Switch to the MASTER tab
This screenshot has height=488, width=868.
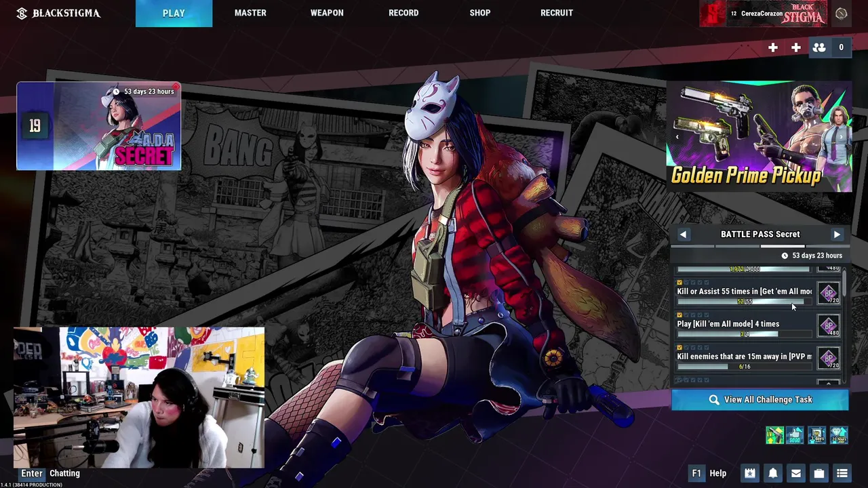click(250, 13)
